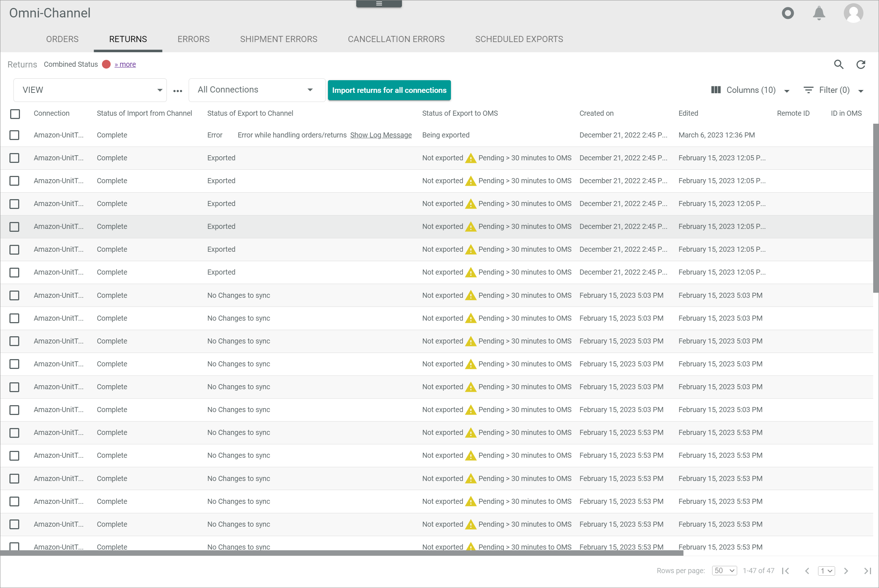Click the Filter lines icon
The height and width of the screenshot is (588, 879).
coord(809,90)
